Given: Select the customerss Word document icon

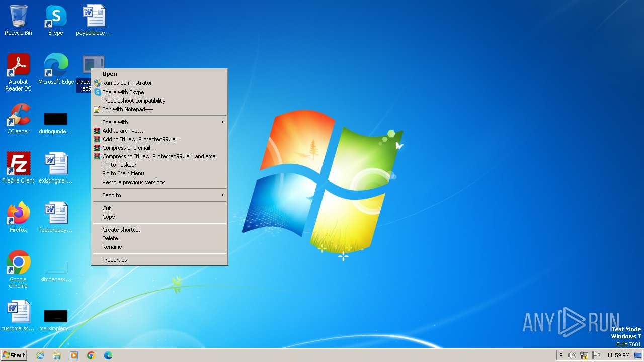Looking at the screenshot, I should (18, 316).
